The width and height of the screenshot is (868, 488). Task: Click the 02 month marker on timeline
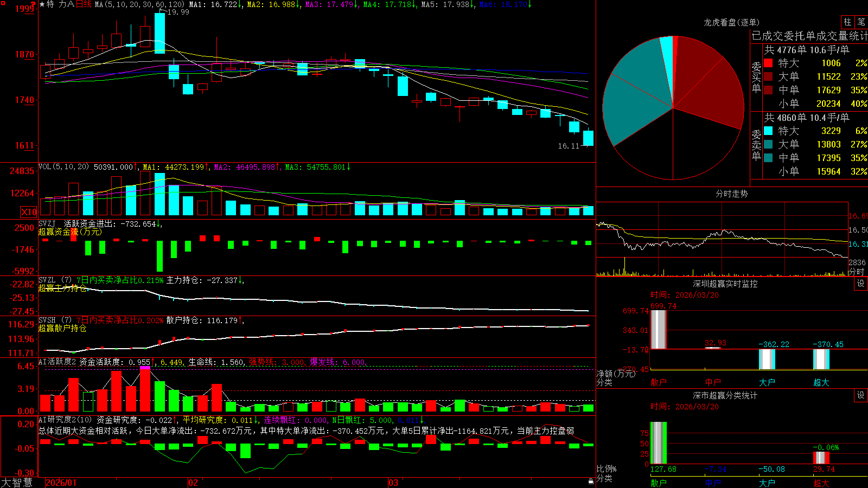[x=193, y=483]
